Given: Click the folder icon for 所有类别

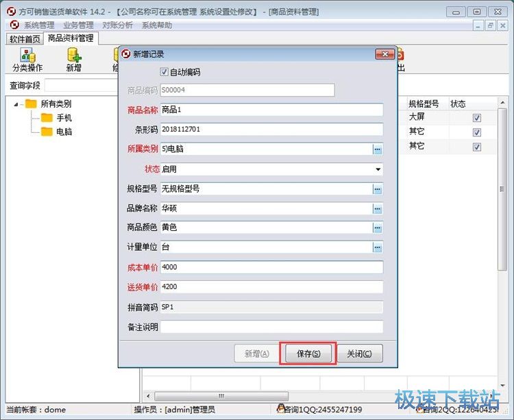Looking at the screenshot, I should (x=31, y=104).
